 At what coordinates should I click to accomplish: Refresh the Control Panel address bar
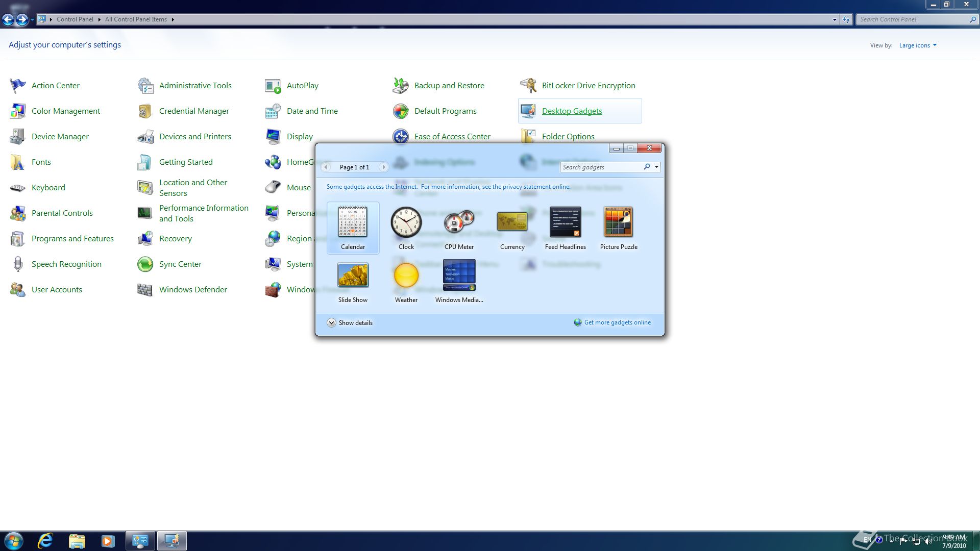pos(846,19)
